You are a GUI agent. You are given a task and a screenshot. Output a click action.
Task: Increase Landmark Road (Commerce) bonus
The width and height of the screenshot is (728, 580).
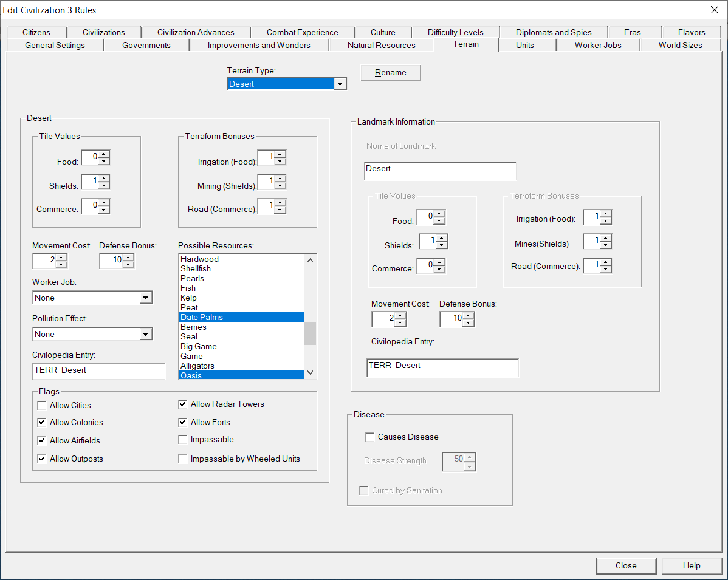(606, 262)
